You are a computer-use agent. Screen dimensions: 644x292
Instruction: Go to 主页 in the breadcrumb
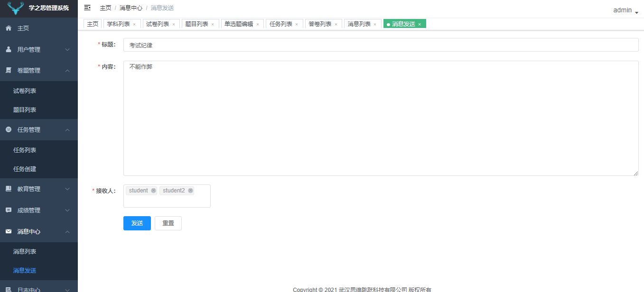tap(106, 8)
